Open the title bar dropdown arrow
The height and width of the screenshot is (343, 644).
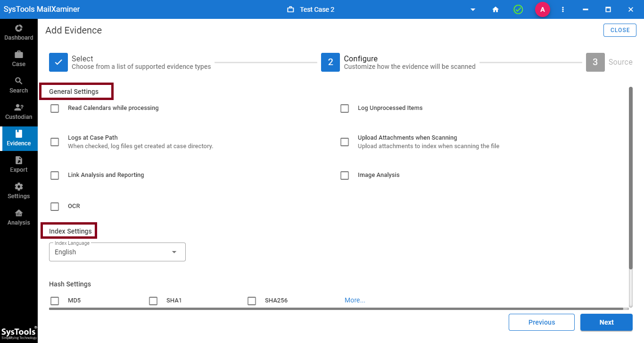click(x=473, y=9)
